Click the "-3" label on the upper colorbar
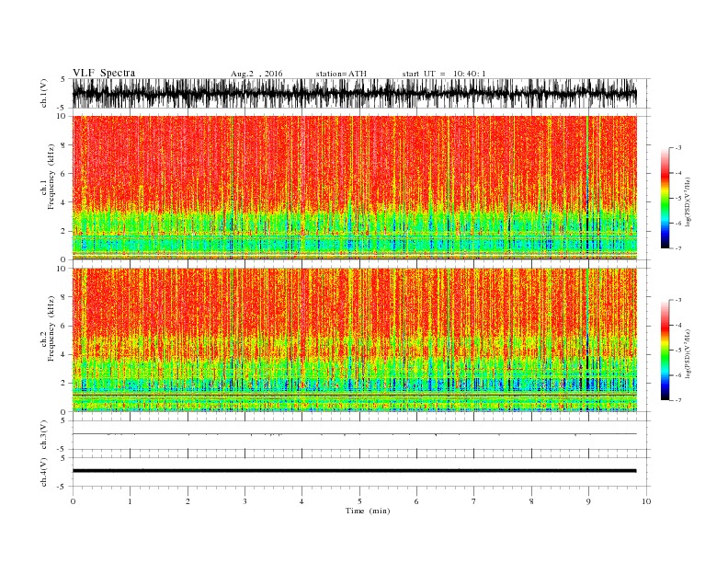This screenshot has height=563, width=728. [678, 148]
